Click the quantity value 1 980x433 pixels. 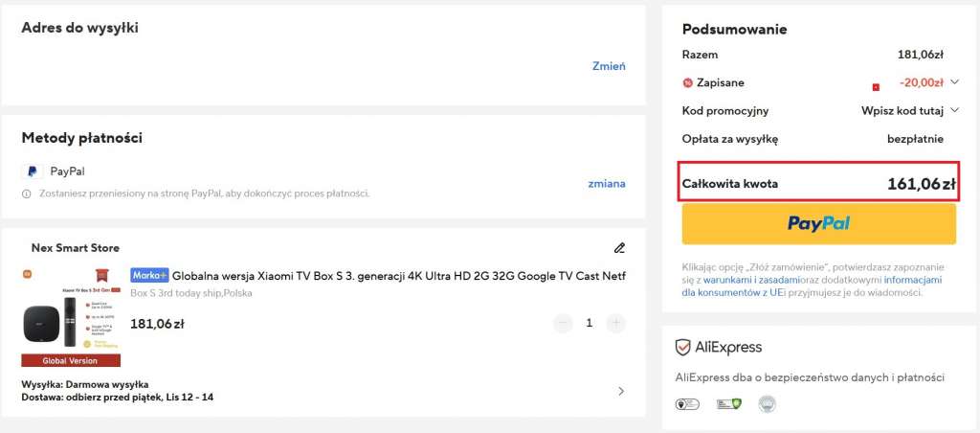[x=589, y=323]
